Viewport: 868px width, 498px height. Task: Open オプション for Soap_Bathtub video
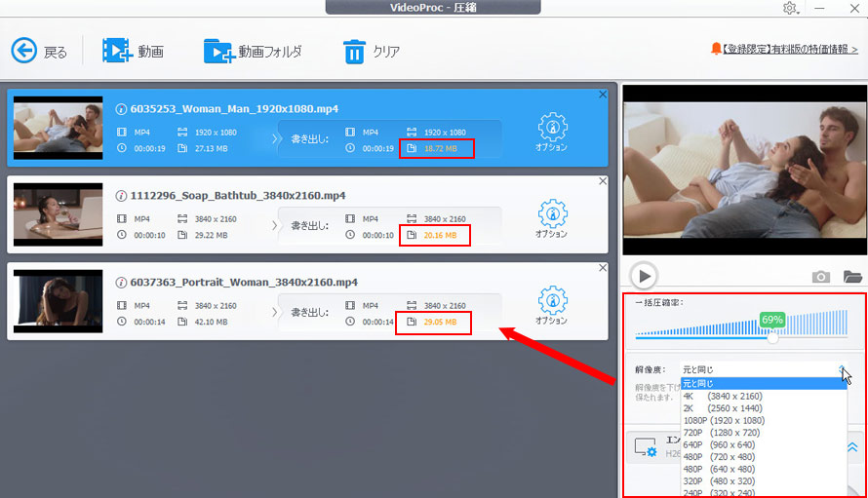pyautogui.click(x=552, y=219)
